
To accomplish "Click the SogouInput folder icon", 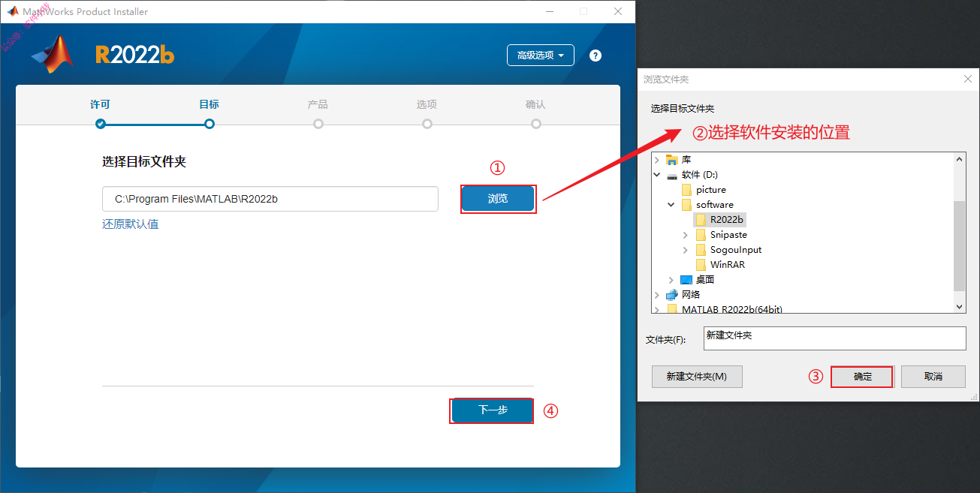I will [x=701, y=250].
